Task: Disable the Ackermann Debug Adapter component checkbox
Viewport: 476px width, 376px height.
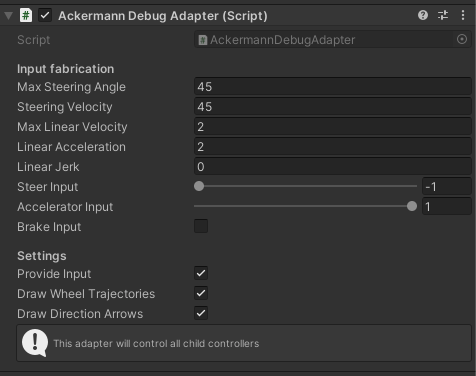Action: (x=45, y=15)
